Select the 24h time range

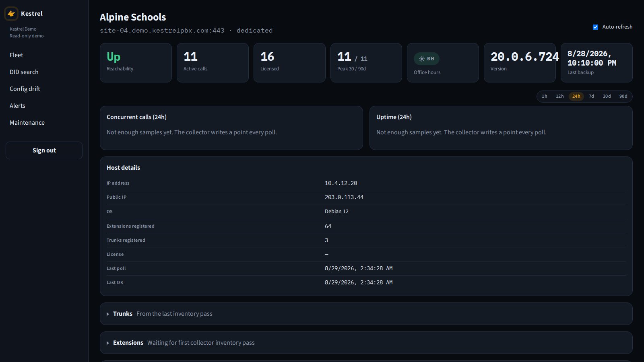(576, 97)
